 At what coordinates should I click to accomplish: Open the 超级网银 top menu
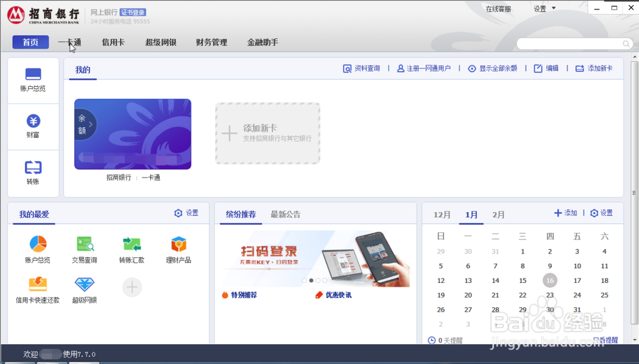(161, 42)
